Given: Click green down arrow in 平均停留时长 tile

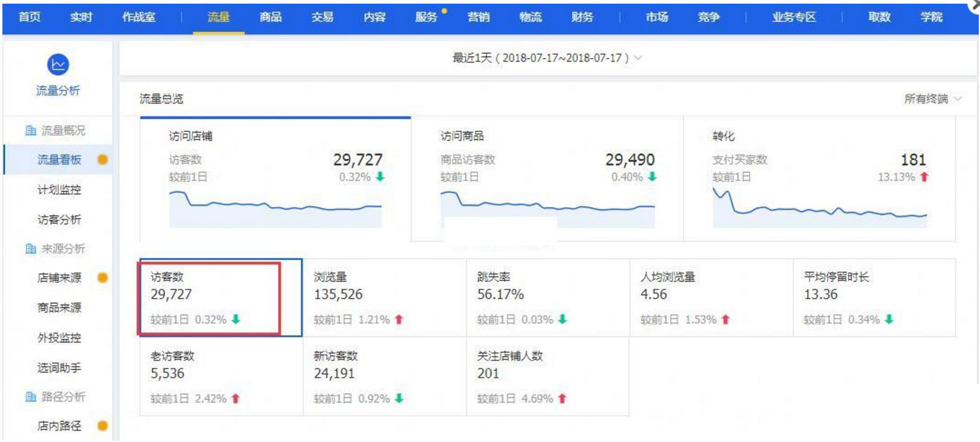Looking at the screenshot, I should click(889, 319).
